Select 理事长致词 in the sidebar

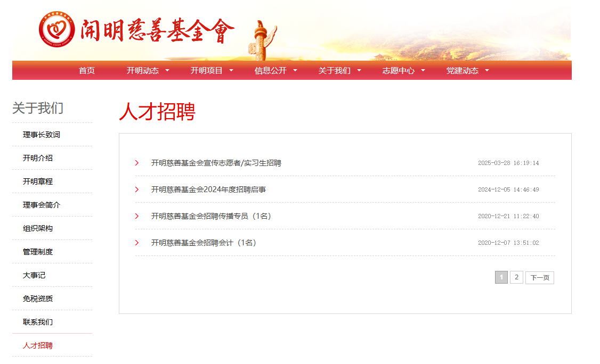42,135
